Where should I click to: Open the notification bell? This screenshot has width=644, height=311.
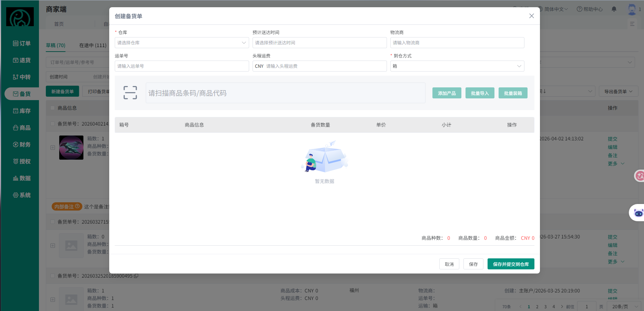pos(614,9)
